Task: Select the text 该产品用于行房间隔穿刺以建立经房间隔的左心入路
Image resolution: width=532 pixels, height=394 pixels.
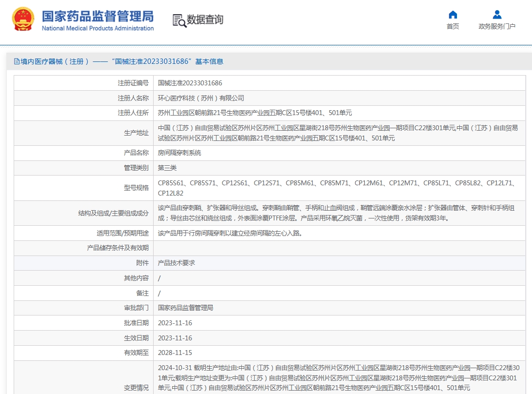Action: [x=230, y=233]
